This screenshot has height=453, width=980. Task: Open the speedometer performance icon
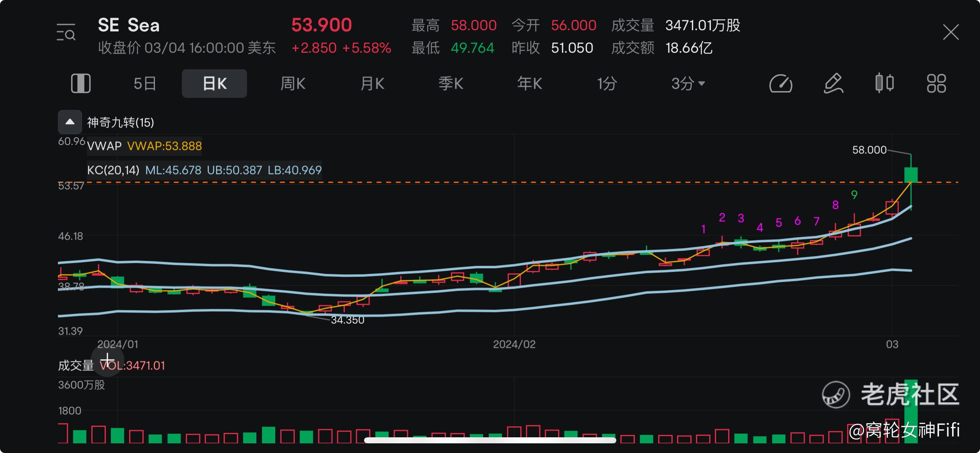coord(780,83)
